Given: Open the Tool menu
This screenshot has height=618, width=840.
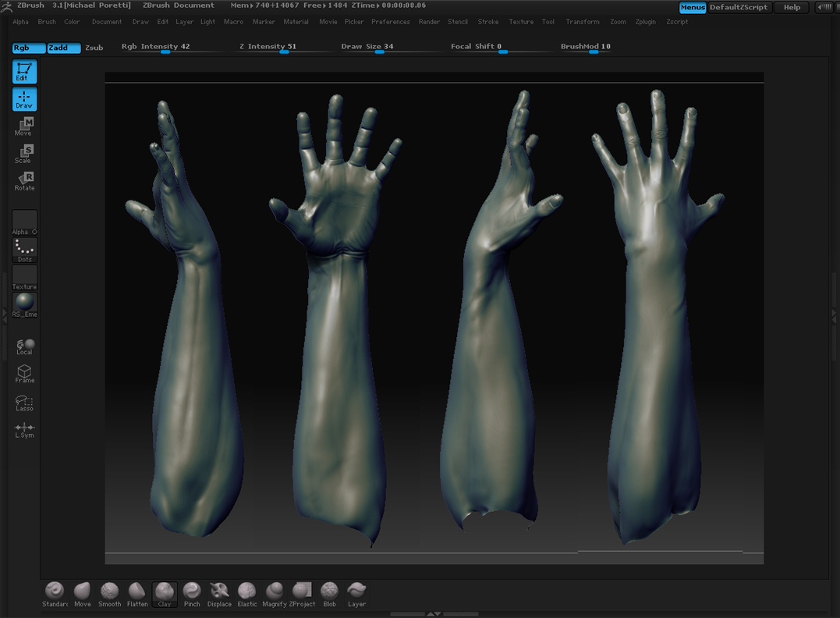Looking at the screenshot, I should tap(548, 22).
